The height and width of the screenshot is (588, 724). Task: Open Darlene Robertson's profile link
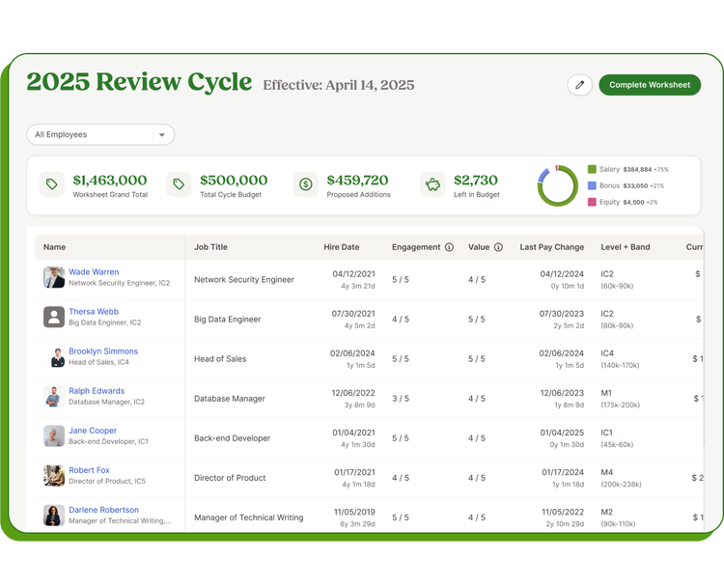104,510
